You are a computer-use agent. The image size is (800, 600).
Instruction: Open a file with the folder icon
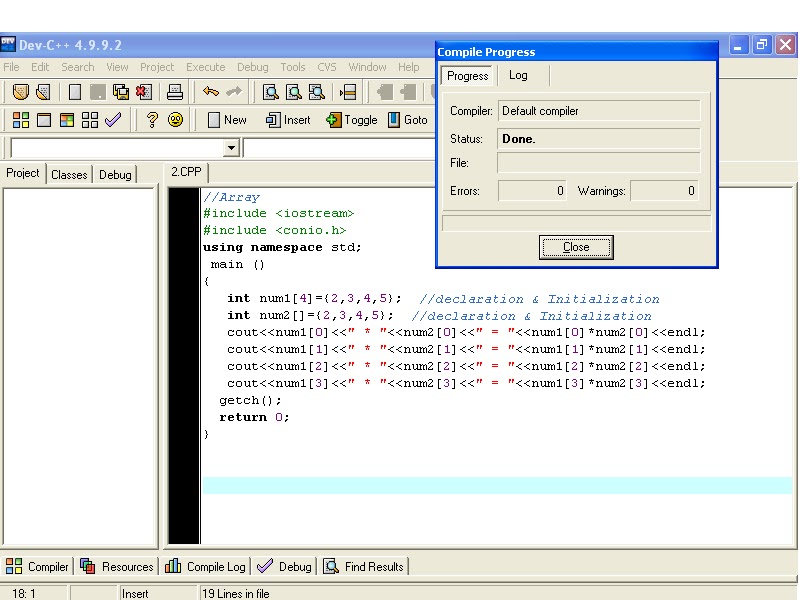(x=19, y=92)
